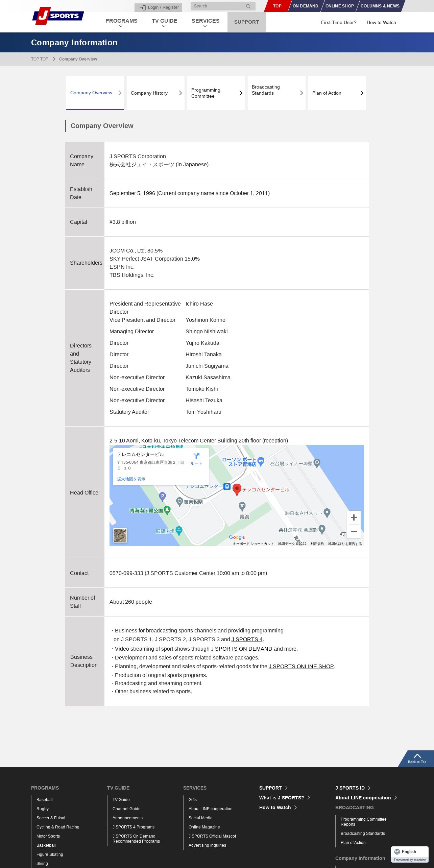Select the TOP tab in header
The image size is (434, 868).
[x=277, y=6]
